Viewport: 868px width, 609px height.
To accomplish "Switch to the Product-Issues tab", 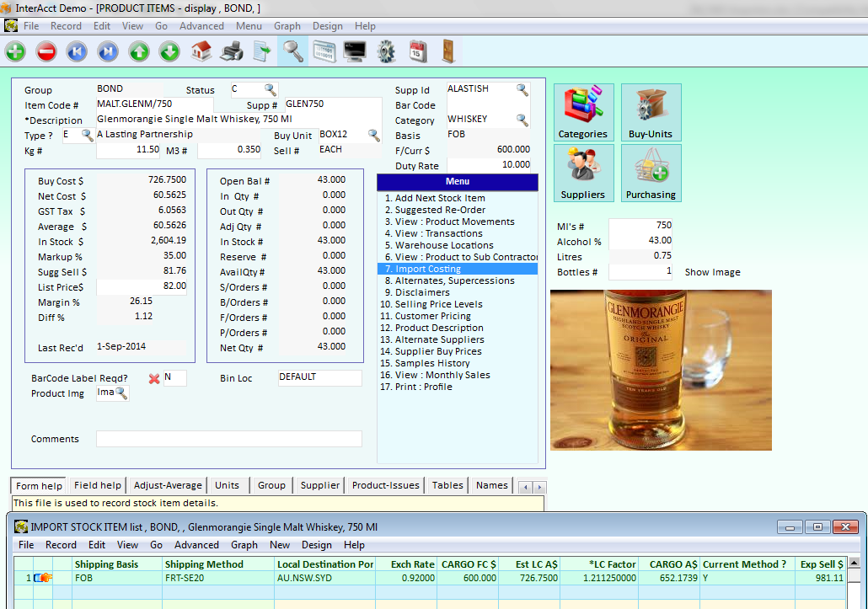I will (x=386, y=485).
